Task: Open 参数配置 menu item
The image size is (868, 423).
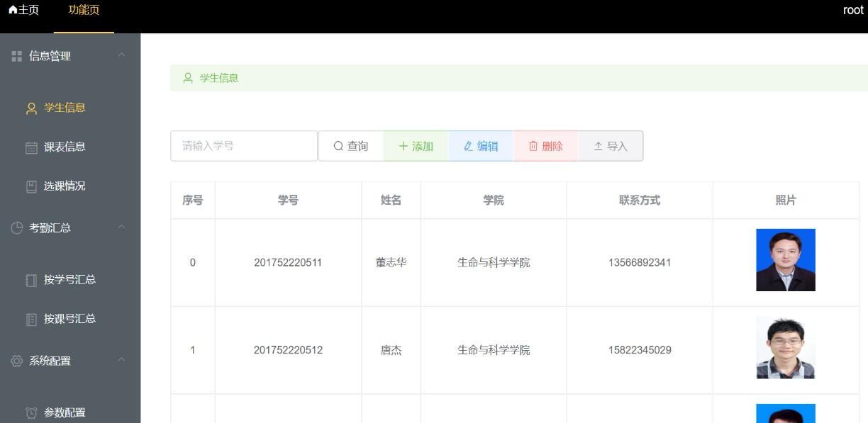Action: [x=70, y=412]
